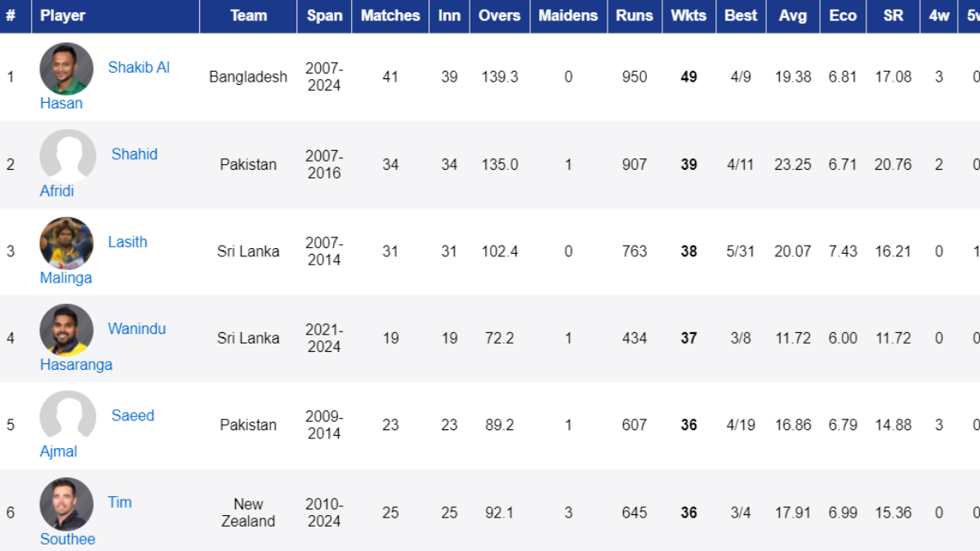Open the Saeed Ajmal player link
This screenshot has width=980, height=551.
(132, 415)
